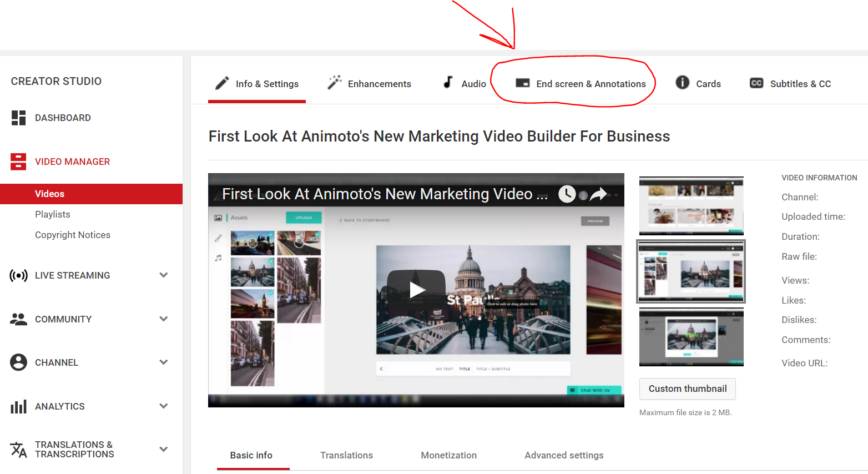This screenshot has width=868, height=474.
Task: Click the Channel label in sidebar
Action: 57,362
